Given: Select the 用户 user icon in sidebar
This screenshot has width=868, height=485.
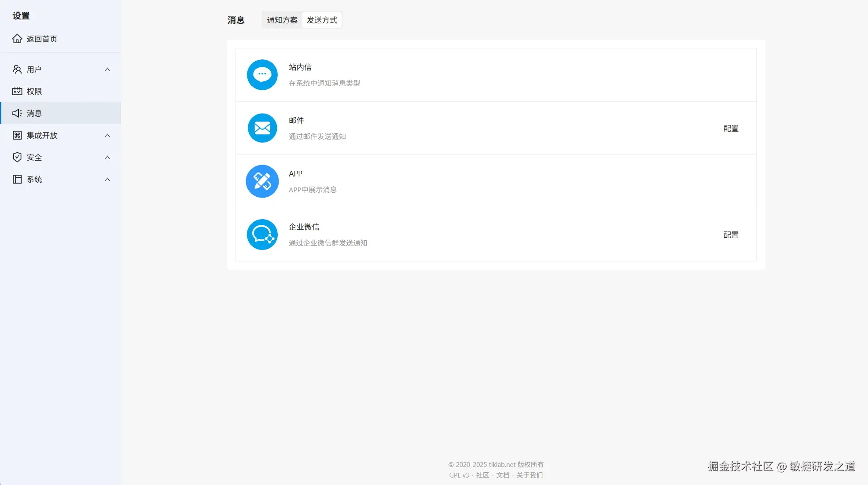Looking at the screenshot, I should tap(17, 69).
